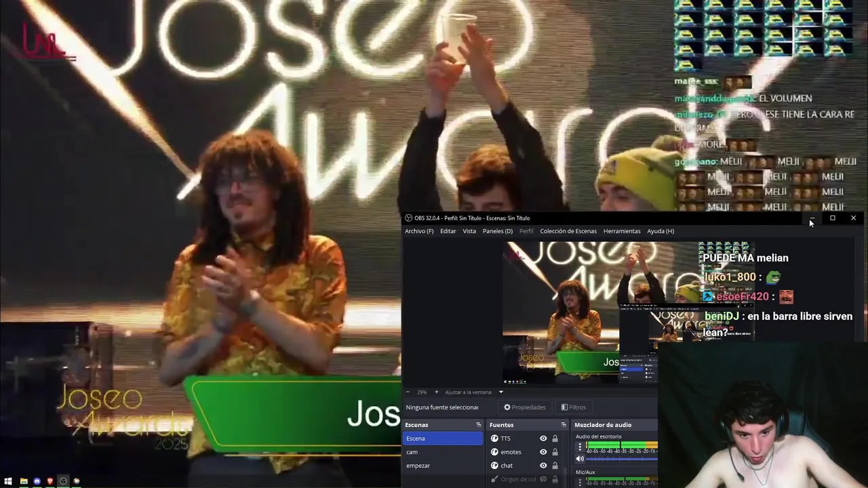This screenshot has width=868, height=488.
Task: Minimize the OBS window
Action: (812, 218)
